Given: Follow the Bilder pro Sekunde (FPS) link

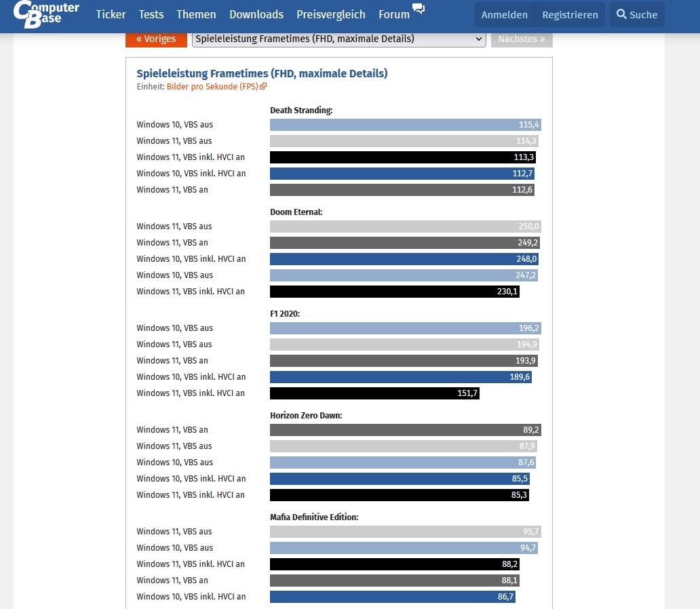Looking at the screenshot, I should click(212, 87).
